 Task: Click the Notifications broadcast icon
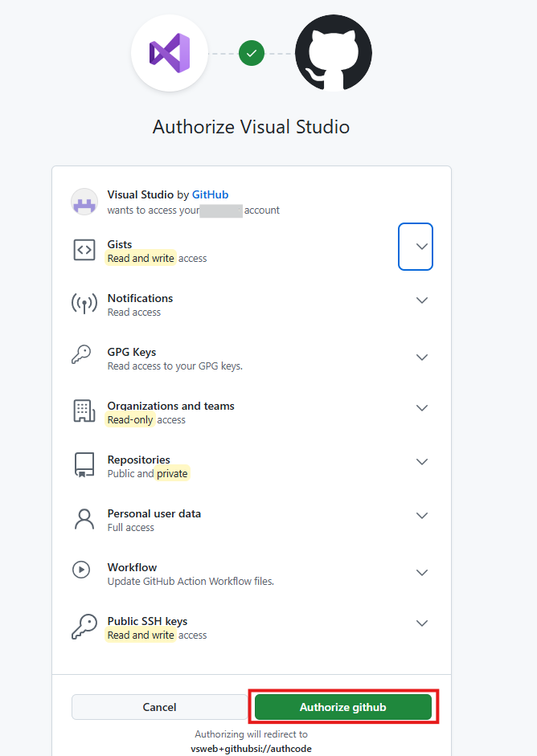[x=84, y=304]
